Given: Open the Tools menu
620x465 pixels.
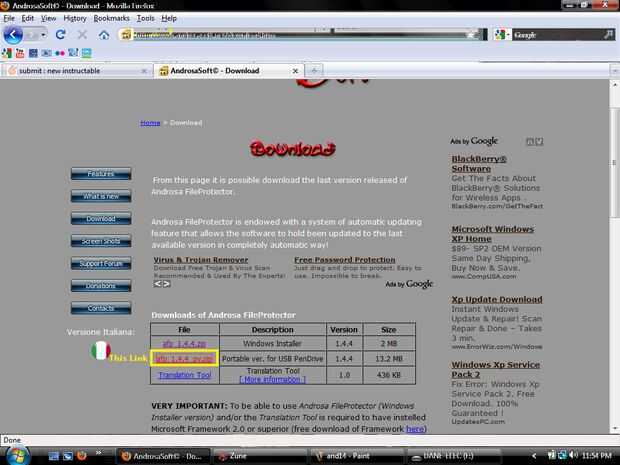Looking at the screenshot, I should click(146, 18).
